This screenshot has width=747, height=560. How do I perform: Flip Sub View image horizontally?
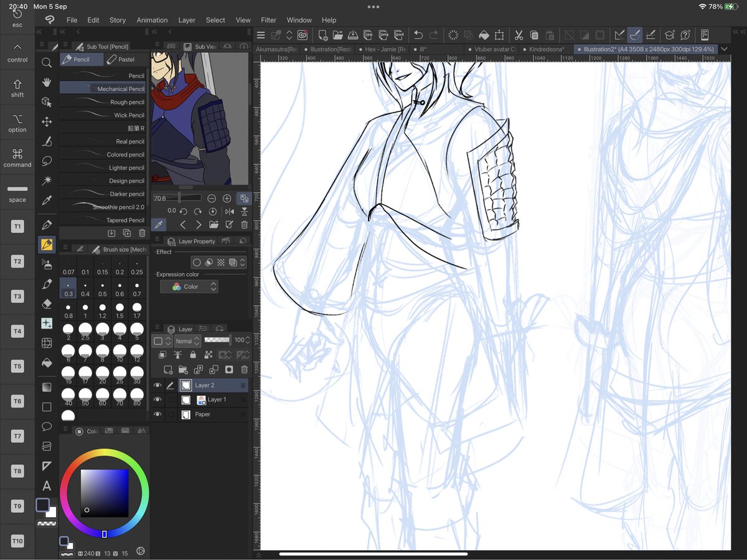point(230,212)
